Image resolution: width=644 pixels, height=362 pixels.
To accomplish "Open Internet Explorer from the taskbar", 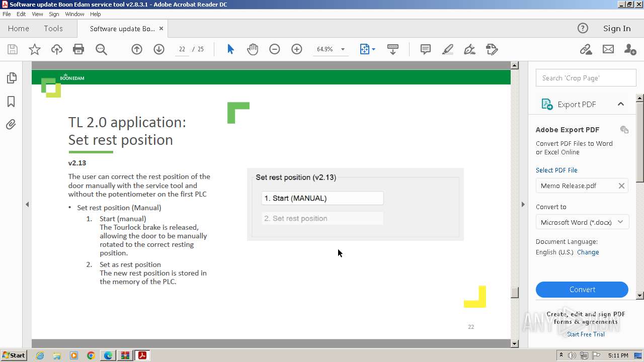I will pyautogui.click(x=40, y=355).
